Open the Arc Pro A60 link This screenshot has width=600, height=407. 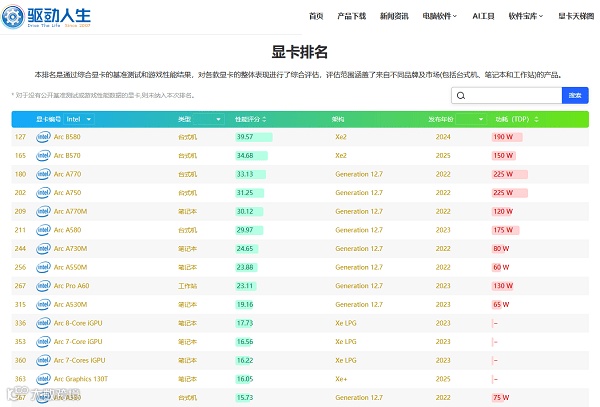click(x=71, y=286)
